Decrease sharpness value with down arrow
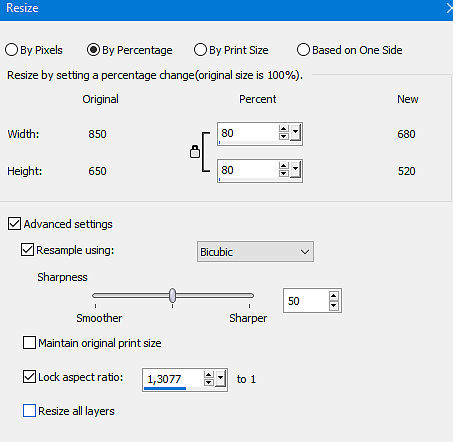The width and height of the screenshot is (453, 442). pos(334,305)
